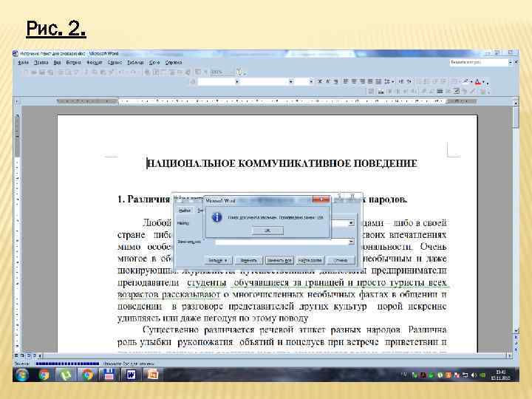
Task: Close the Microsoft Word message with red X
Action: tap(321, 199)
